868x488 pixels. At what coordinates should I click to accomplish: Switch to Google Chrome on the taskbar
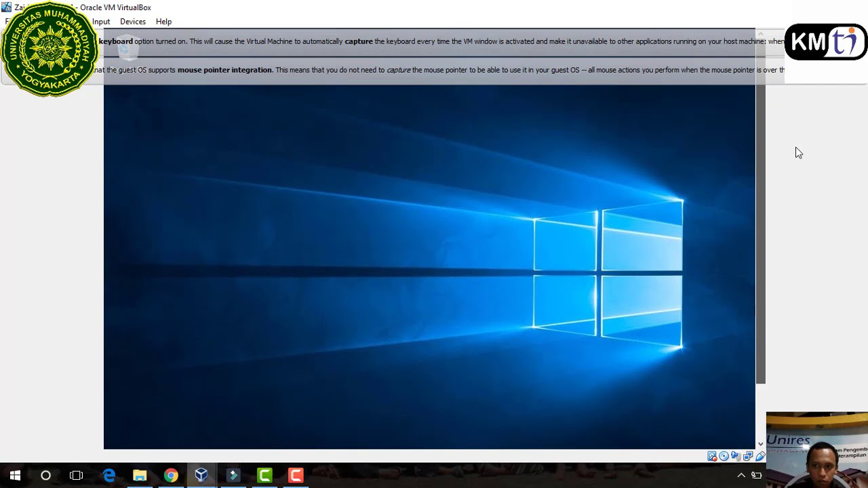coord(171,475)
